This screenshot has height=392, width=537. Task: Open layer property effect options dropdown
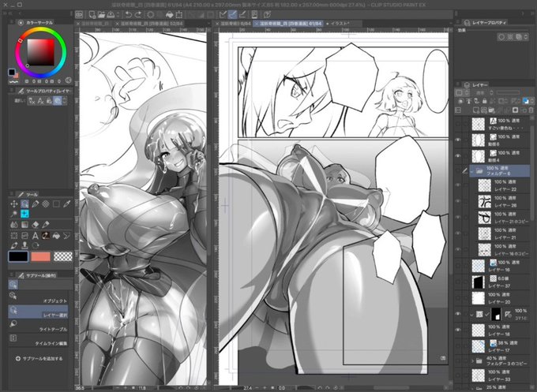tap(527, 37)
